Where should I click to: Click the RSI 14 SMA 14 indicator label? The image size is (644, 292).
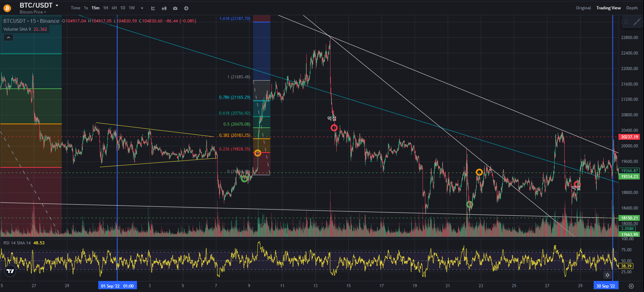point(17,243)
